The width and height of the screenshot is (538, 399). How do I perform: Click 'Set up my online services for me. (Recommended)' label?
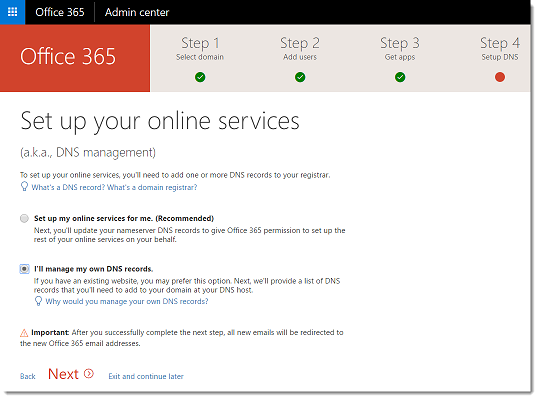point(124,218)
